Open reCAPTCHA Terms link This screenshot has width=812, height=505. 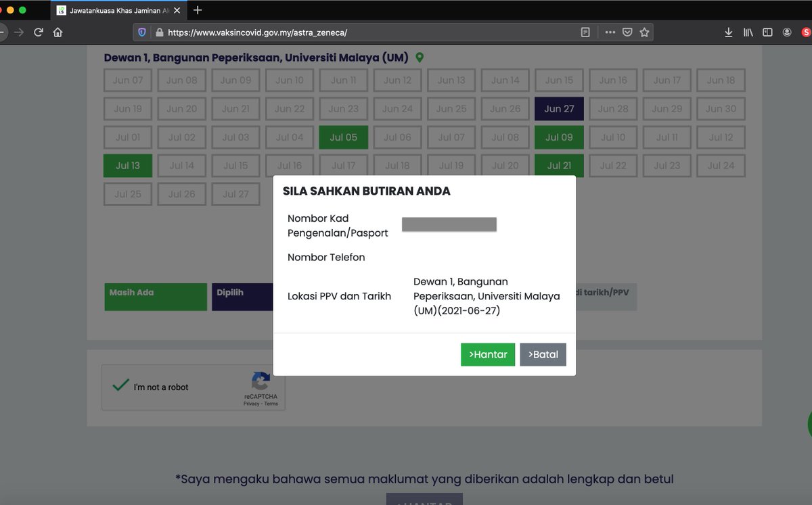click(x=271, y=404)
